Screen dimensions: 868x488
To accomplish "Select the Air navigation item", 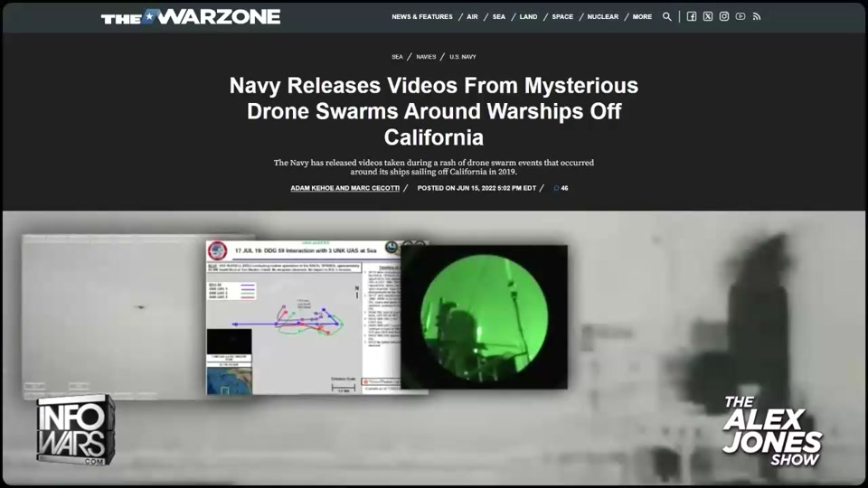I will tap(472, 16).
